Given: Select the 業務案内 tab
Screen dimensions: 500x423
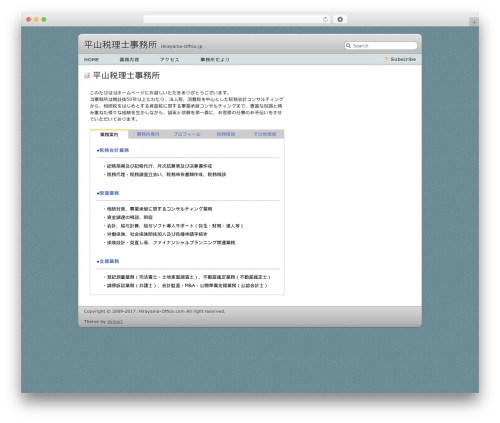Looking at the screenshot, I should [109, 134].
